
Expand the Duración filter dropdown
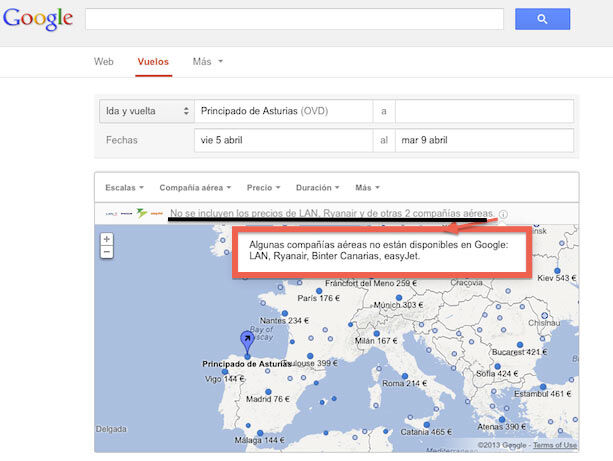click(x=317, y=188)
